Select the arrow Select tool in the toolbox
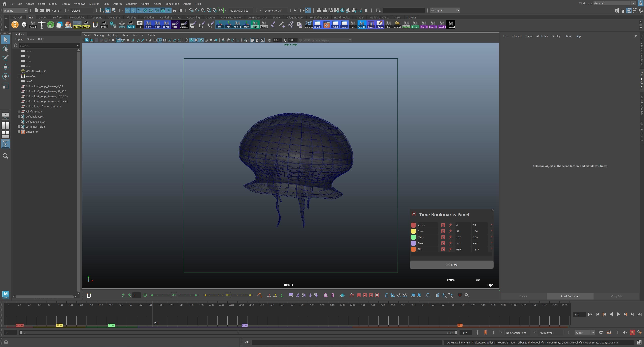The height and width of the screenshot is (347, 644). 6,39
